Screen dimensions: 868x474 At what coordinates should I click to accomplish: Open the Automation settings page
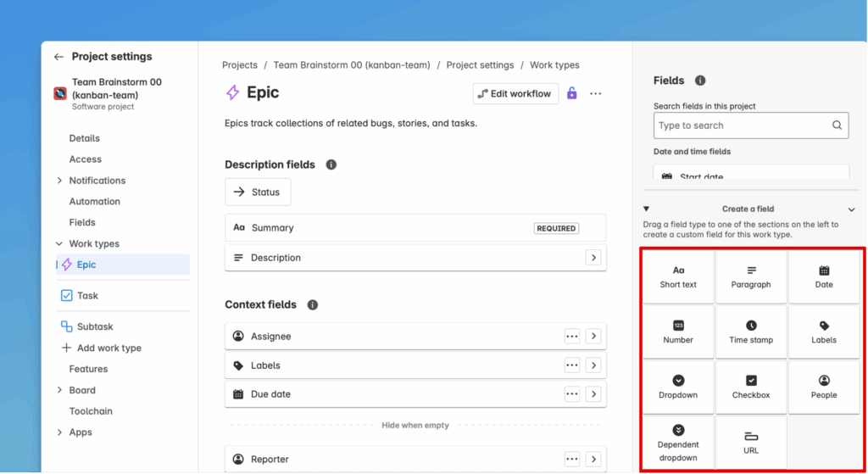[94, 202]
